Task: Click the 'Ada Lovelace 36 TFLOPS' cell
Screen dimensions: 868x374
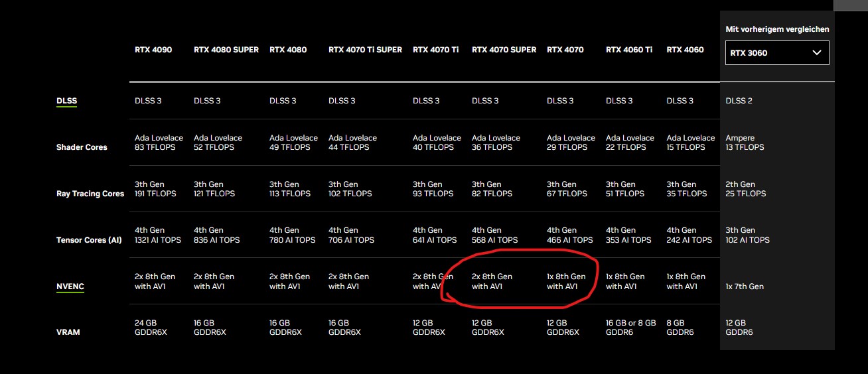Action: pyautogui.click(x=496, y=143)
